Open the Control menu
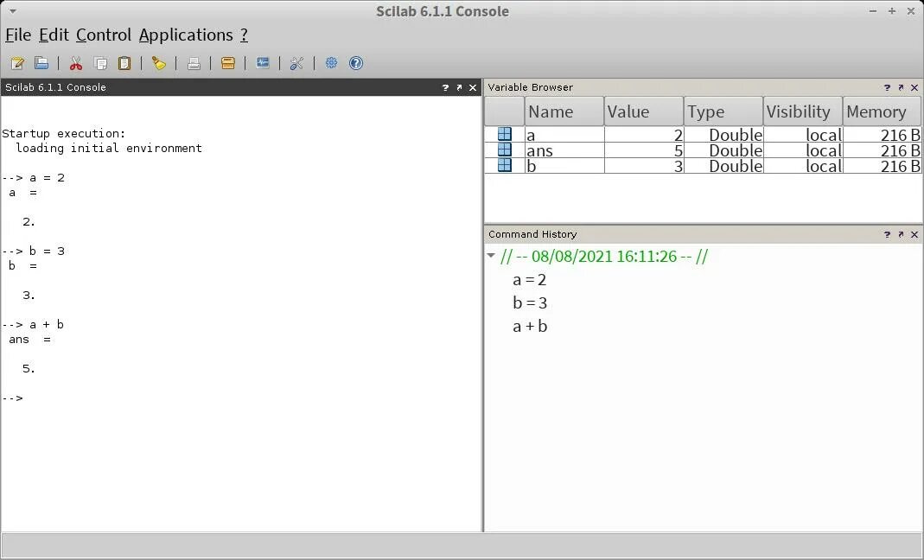Viewport: 924px width, 560px height. [x=104, y=35]
